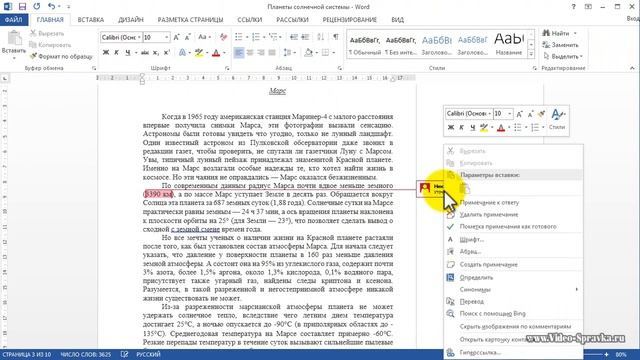Click the Help question mark icon
640x360 pixels.
(x=573, y=7)
